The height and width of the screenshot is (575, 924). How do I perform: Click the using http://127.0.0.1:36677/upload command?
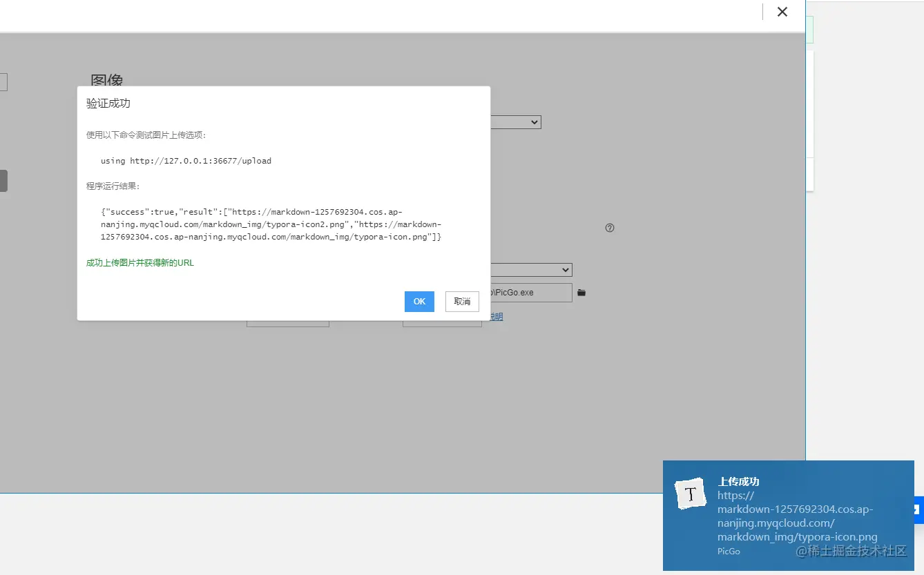point(186,161)
